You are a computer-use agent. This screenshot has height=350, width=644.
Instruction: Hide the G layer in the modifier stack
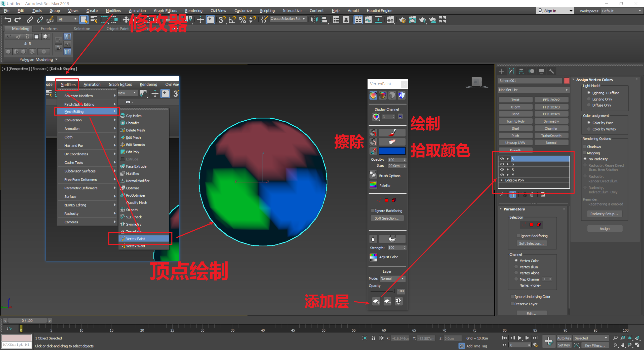[502, 164]
